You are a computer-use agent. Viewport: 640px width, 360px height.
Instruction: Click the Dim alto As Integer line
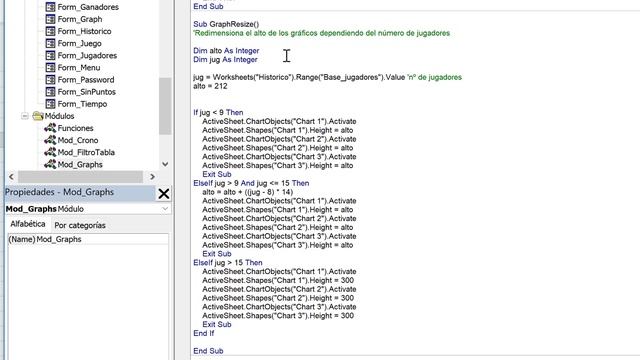[226, 51]
